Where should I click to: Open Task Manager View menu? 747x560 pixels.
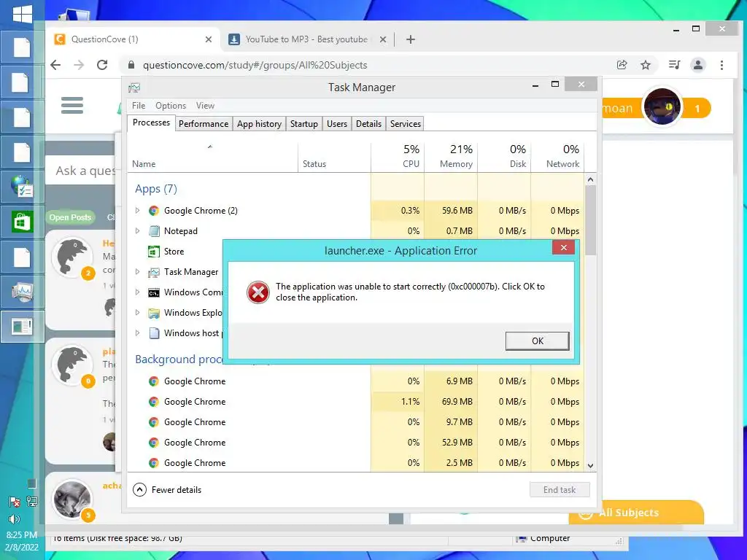click(205, 106)
